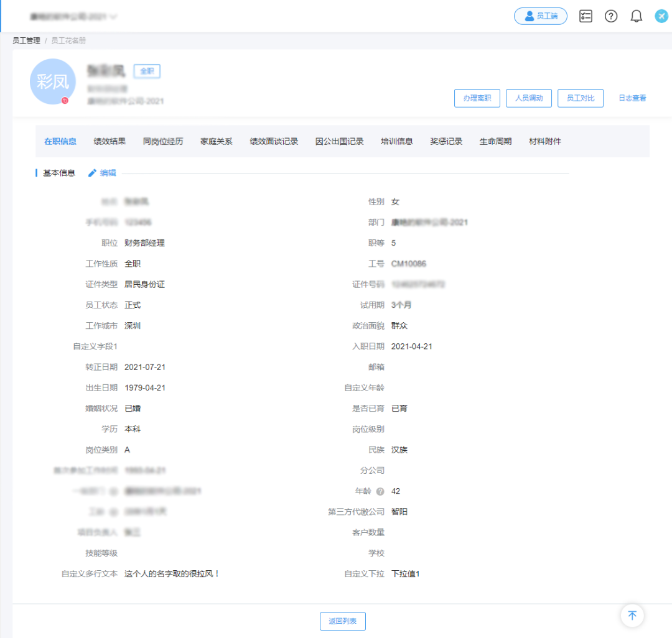
Task: Switch to the 绩效结果 tab
Action: (x=110, y=141)
